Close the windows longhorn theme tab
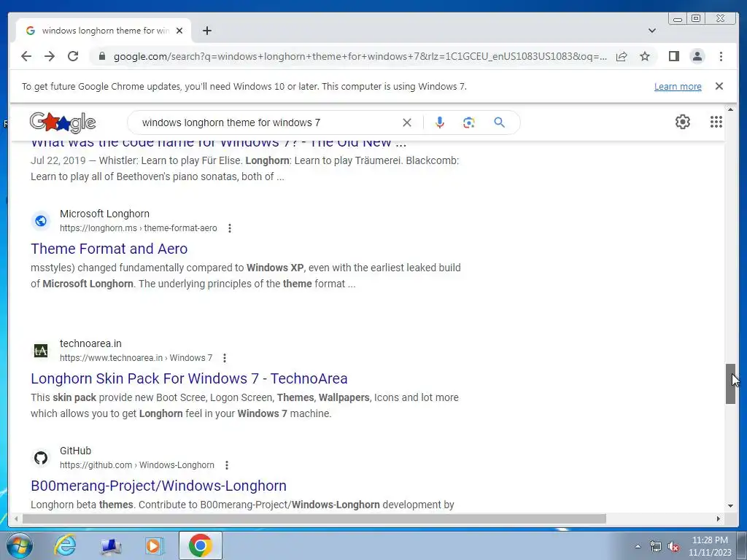The image size is (747, 560). (x=179, y=31)
